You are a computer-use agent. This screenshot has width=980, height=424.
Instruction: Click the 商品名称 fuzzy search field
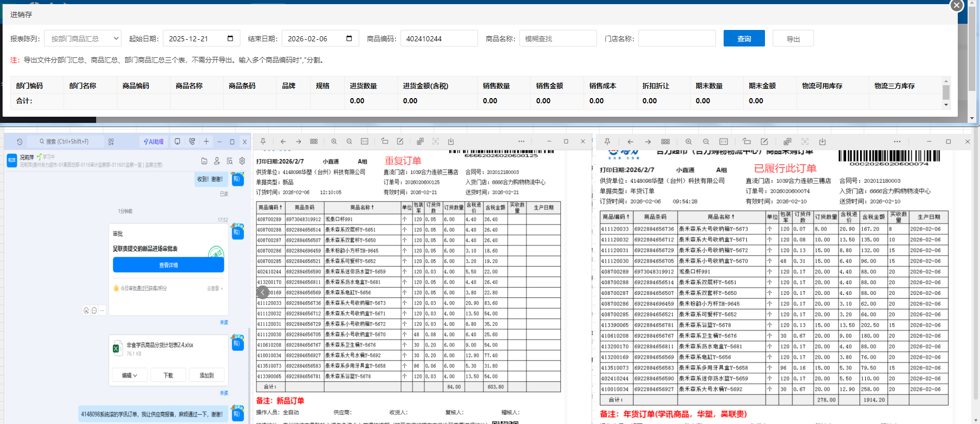pyautogui.click(x=558, y=39)
